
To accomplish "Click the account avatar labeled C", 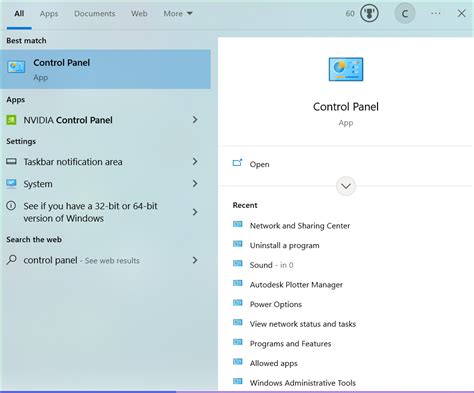I will pos(405,14).
